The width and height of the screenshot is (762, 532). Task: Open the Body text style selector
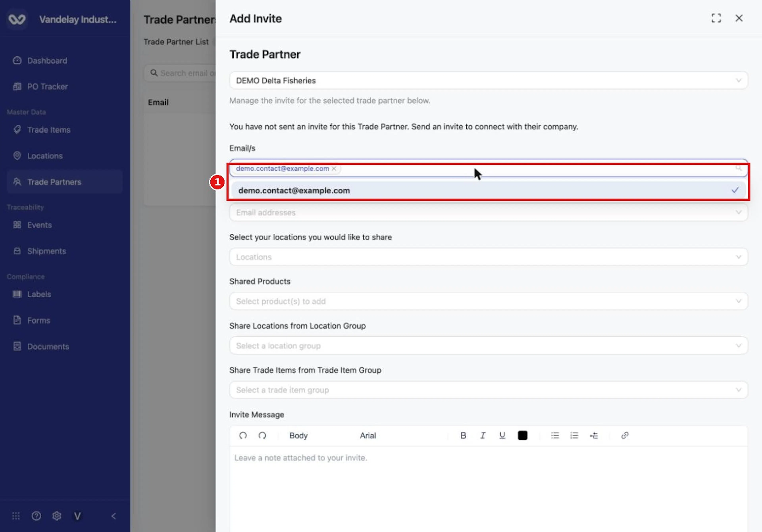tap(298, 435)
